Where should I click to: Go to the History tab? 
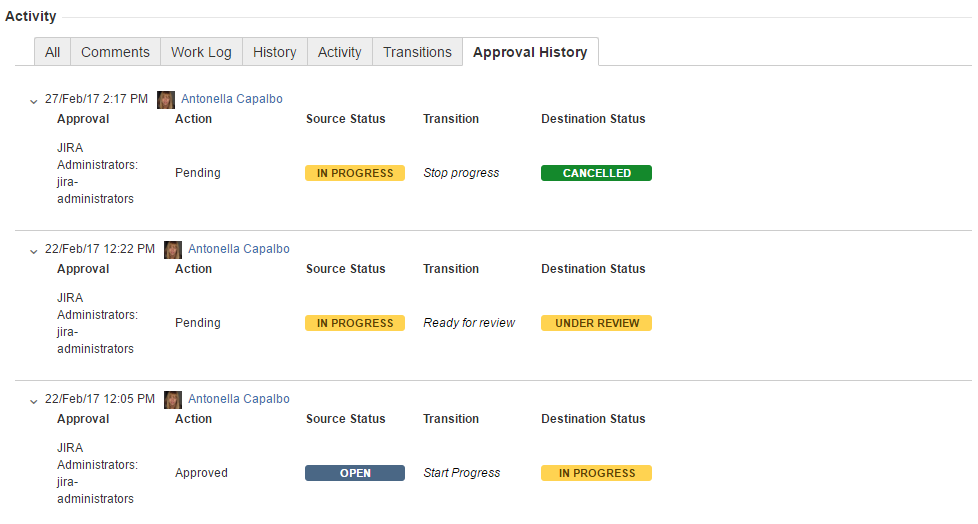(274, 52)
